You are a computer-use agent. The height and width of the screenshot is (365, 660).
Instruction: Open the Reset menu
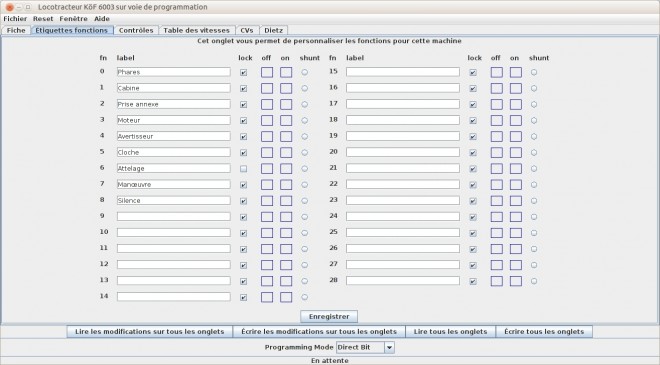[43, 19]
